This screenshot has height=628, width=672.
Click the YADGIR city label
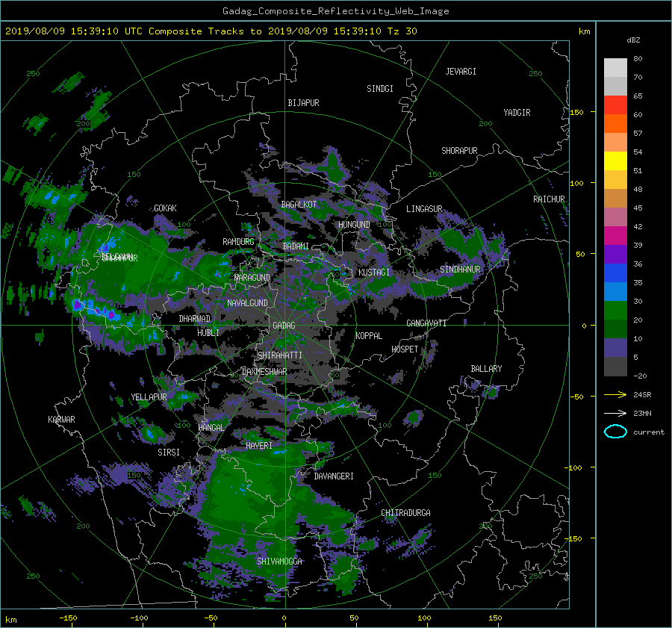[517, 113]
